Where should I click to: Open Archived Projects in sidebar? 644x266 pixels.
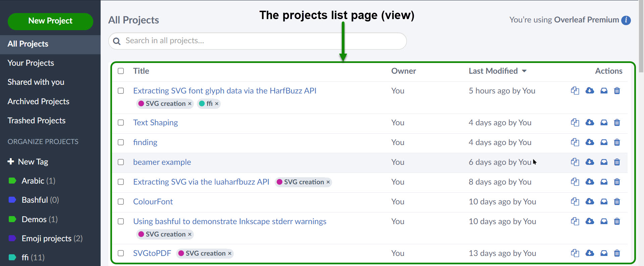38,102
